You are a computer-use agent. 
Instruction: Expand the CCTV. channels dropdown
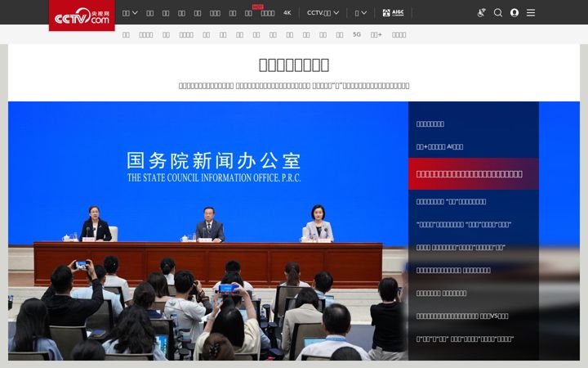coord(323,13)
